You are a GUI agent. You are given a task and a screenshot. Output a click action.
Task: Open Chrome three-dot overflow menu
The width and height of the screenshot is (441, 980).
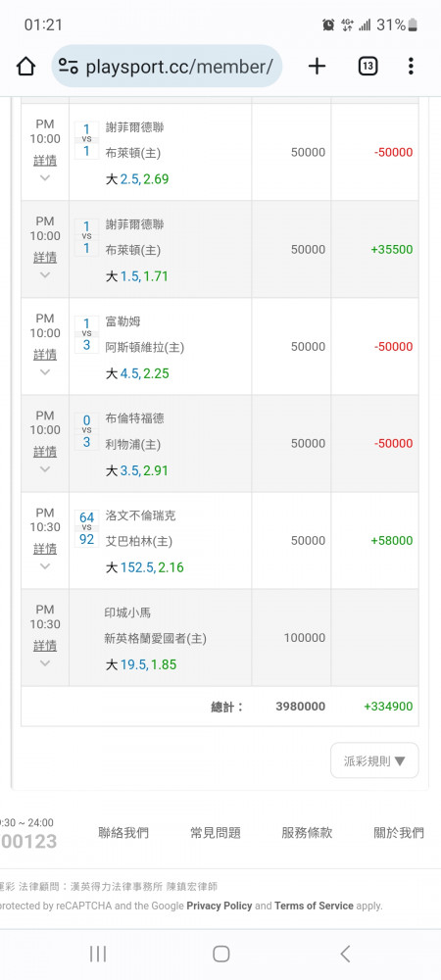coord(411,66)
